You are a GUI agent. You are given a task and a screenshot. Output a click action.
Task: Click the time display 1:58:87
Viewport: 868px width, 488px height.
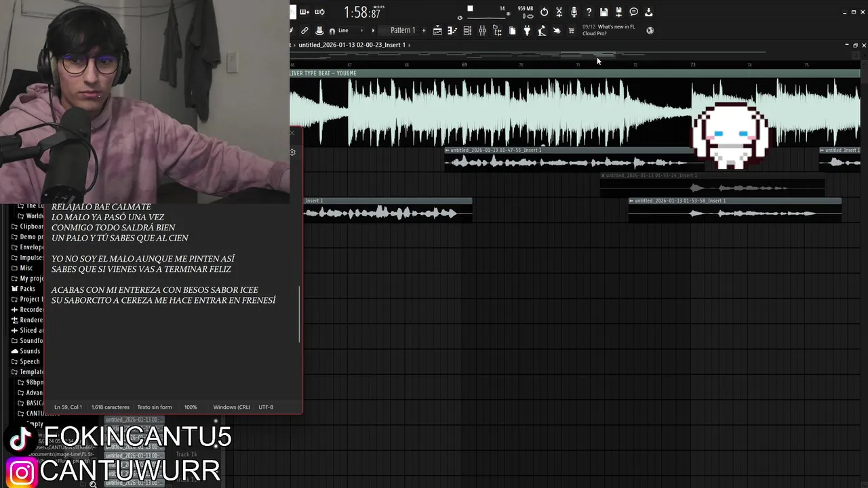click(x=362, y=12)
